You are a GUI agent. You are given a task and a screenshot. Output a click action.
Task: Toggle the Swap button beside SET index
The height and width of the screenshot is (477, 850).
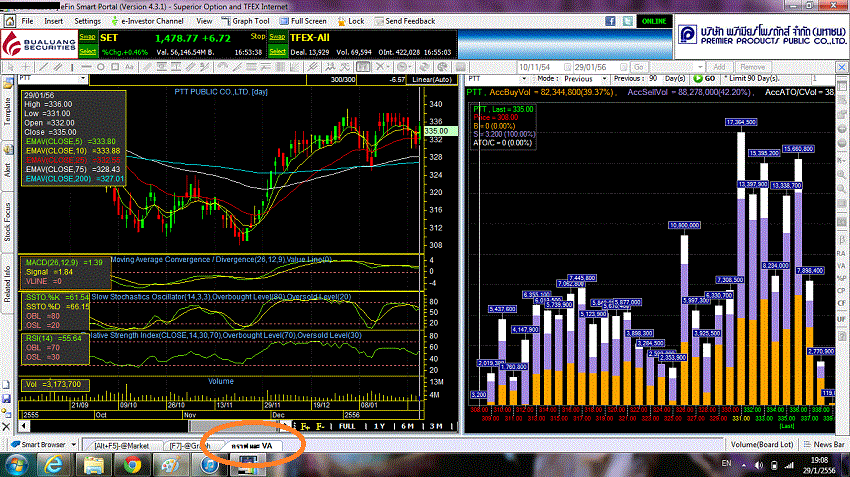pos(87,37)
